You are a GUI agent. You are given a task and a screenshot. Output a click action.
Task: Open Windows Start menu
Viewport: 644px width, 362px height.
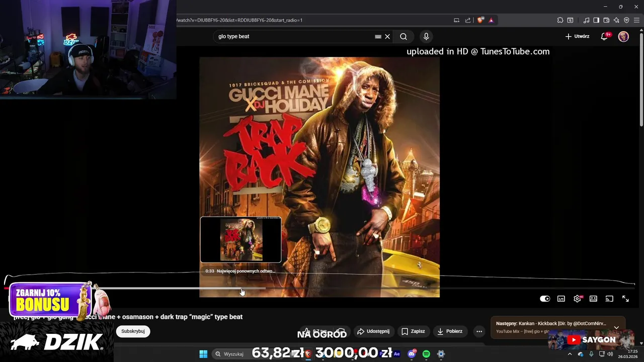(x=203, y=354)
